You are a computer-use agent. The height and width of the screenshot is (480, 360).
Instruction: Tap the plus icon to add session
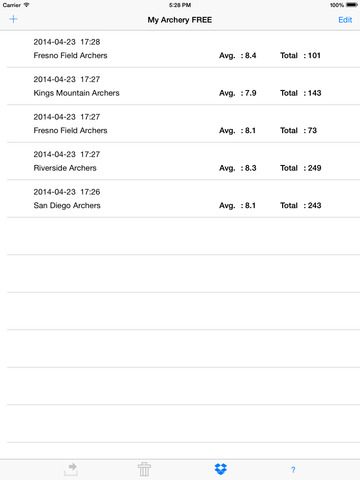(13, 19)
